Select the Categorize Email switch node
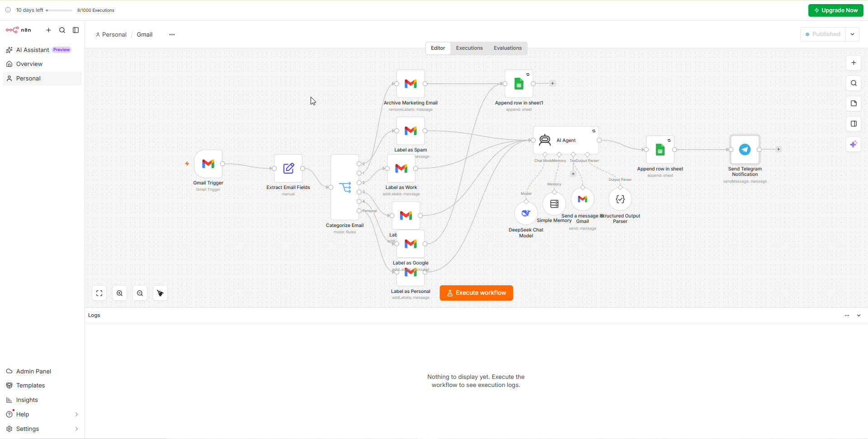The image size is (868, 439). click(x=345, y=187)
